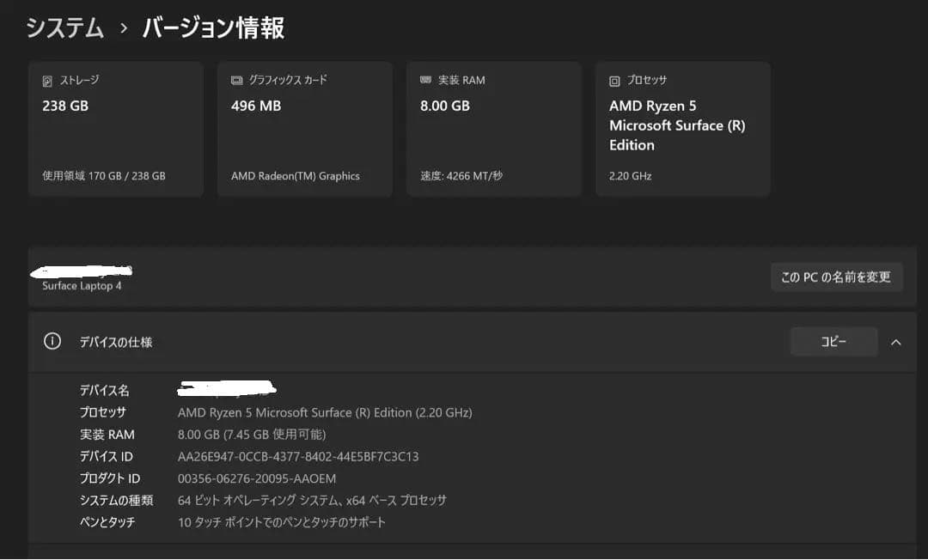Click the この PC の名前を変更 button
This screenshot has height=560, width=928.
[x=836, y=277]
